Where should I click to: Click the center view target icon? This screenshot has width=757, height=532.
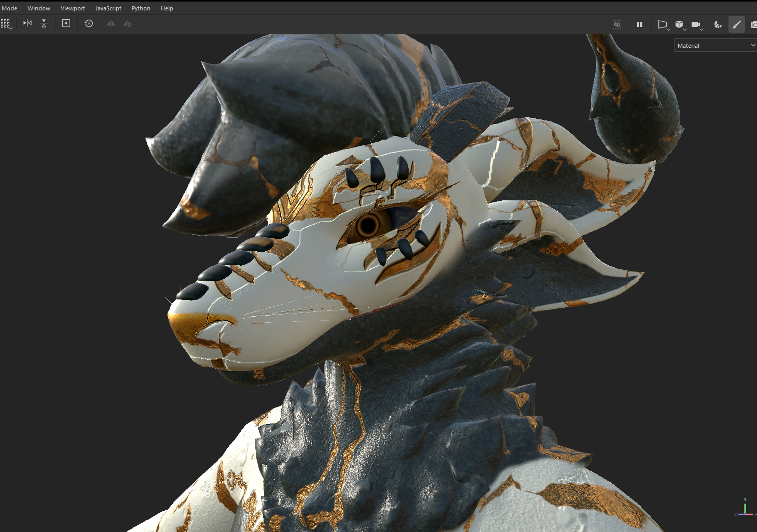66,23
